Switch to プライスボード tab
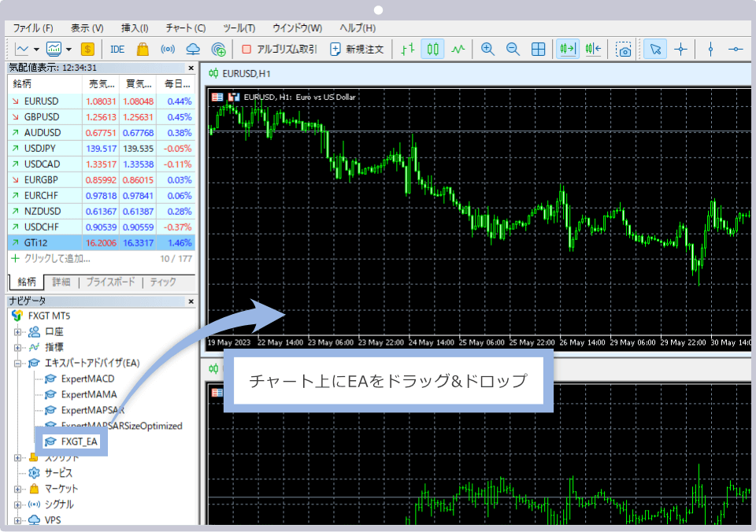This screenshot has height=532, width=756. click(x=110, y=282)
